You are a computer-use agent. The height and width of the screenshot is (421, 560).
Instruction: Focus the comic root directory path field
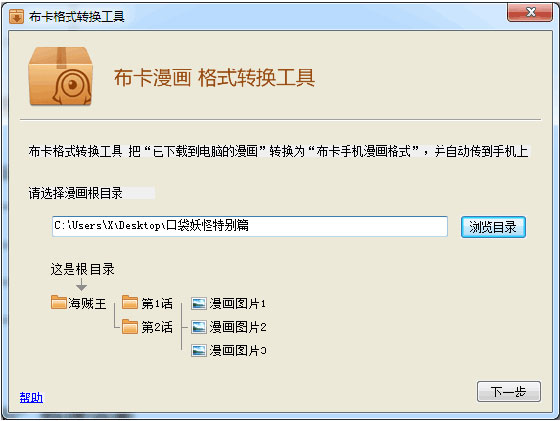tap(250, 226)
